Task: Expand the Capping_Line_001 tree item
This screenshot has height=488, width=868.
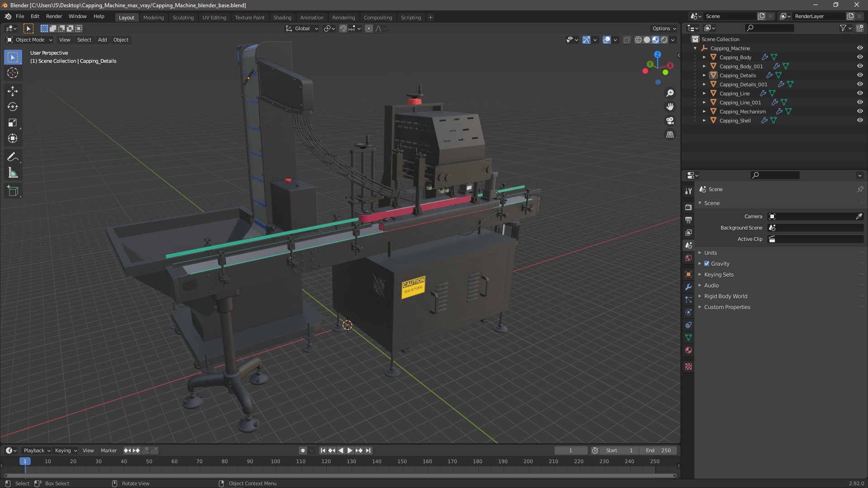Action: pos(704,102)
